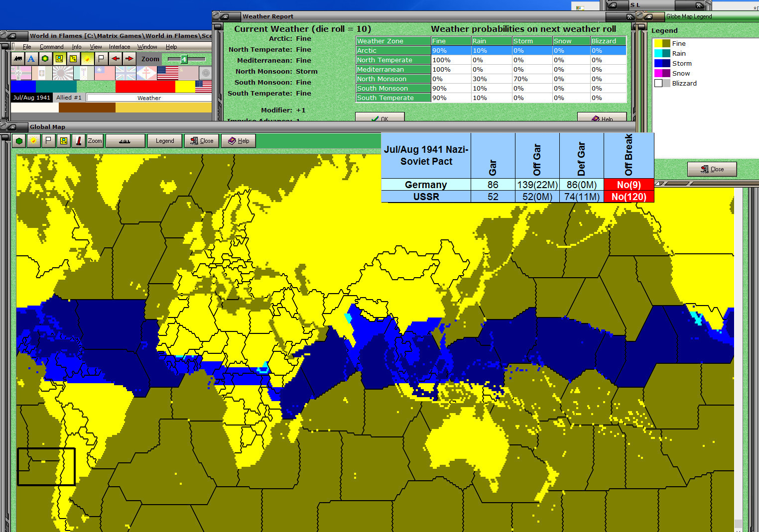The width and height of the screenshot is (759, 532).
Task: Open the File menu
Action: tap(27, 47)
